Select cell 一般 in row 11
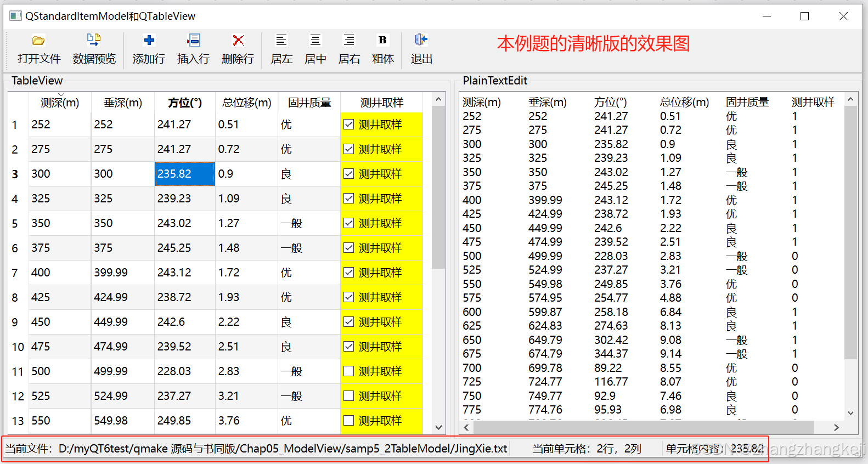Image resolution: width=868 pixels, height=464 pixels. 309,371
